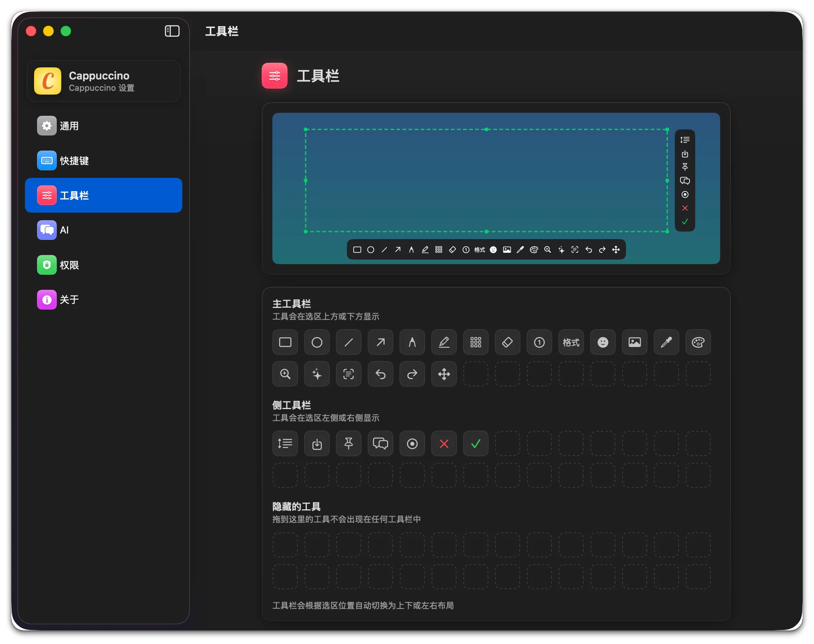
Task: Select the rectangle tool tile in main toolbar
Action: (x=285, y=342)
